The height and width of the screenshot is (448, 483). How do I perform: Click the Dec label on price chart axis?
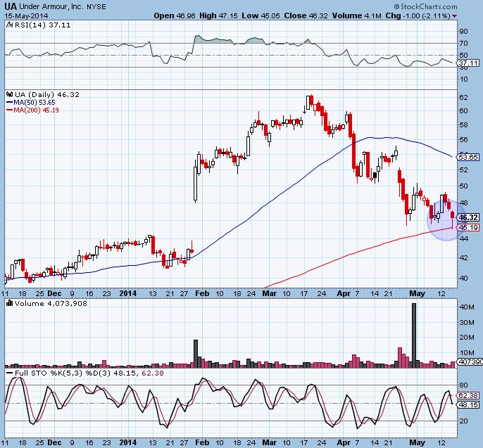coord(54,293)
